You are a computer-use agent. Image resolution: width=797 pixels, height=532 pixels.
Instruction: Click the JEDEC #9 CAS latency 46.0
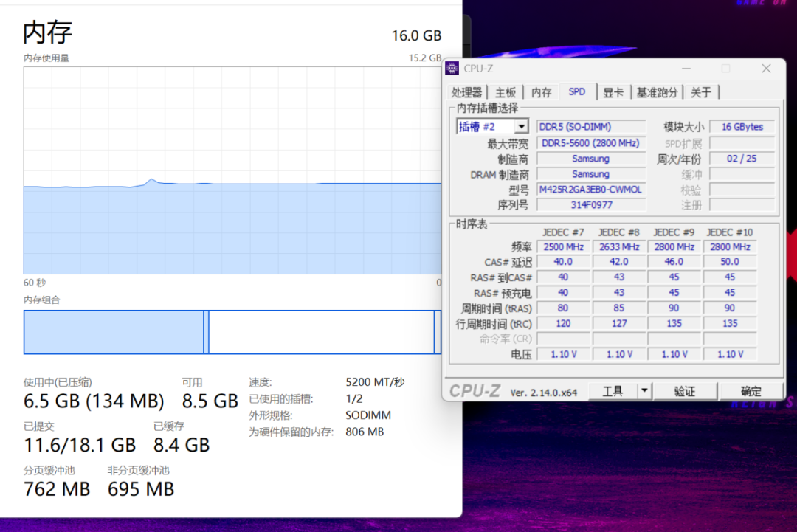pos(674,262)
